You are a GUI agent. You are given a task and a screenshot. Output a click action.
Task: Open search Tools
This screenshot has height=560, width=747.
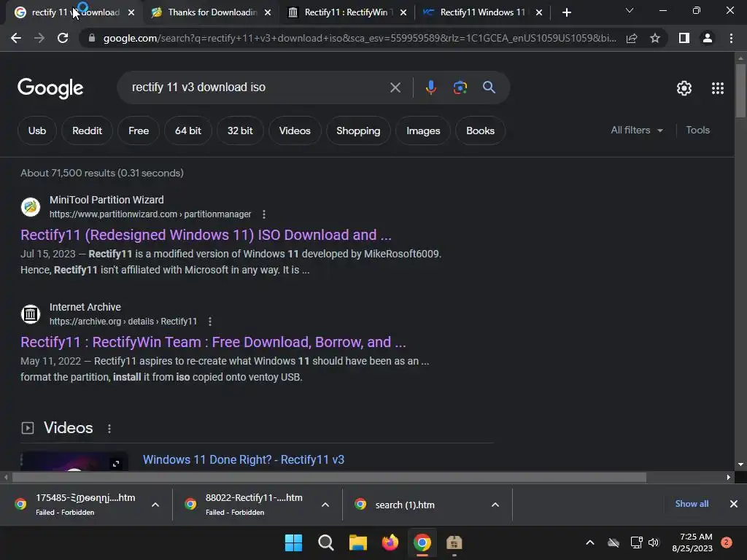tap(697, 130)
